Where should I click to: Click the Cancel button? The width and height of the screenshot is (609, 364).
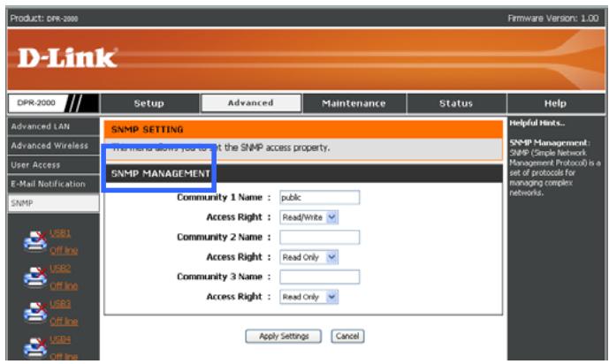click(347, 336)
